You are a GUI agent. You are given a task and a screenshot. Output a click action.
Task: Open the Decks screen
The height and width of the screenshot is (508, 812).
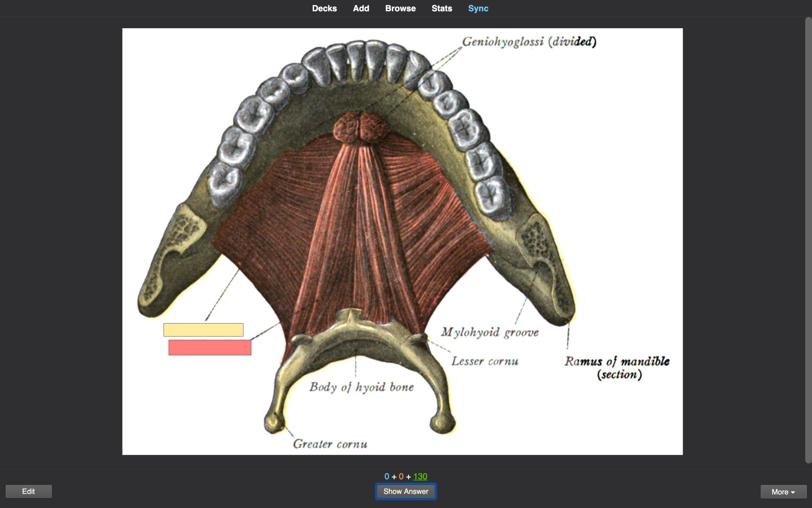324,8
